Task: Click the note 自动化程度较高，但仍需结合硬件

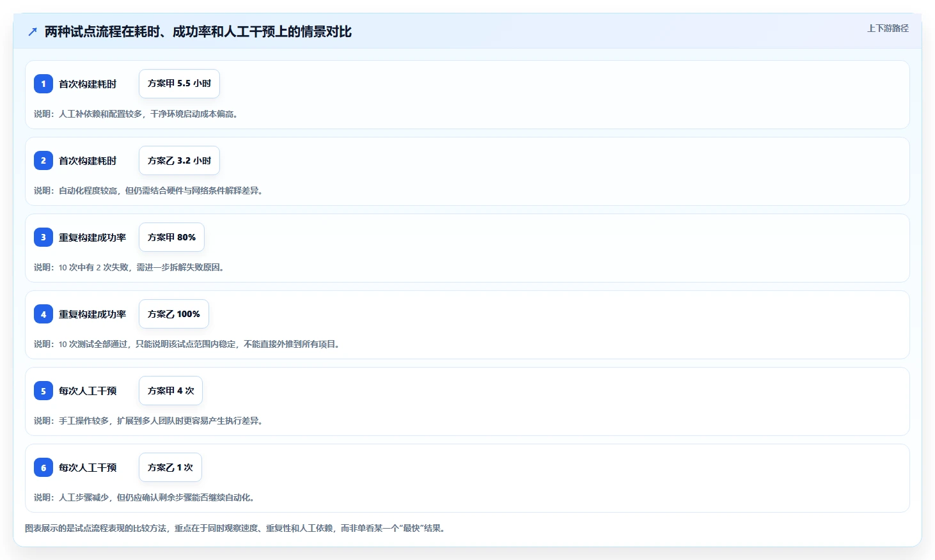Action: tap(148, 191)
